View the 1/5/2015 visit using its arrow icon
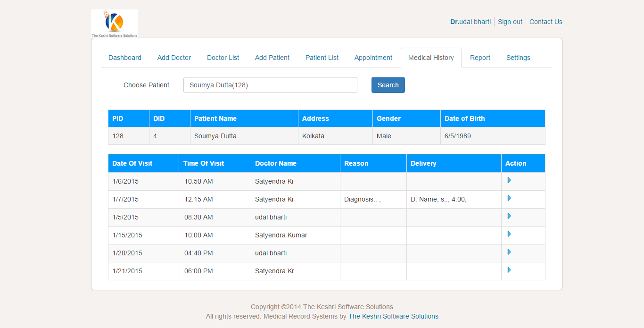This screenshot has height=328, width=644. pos(509,216)
